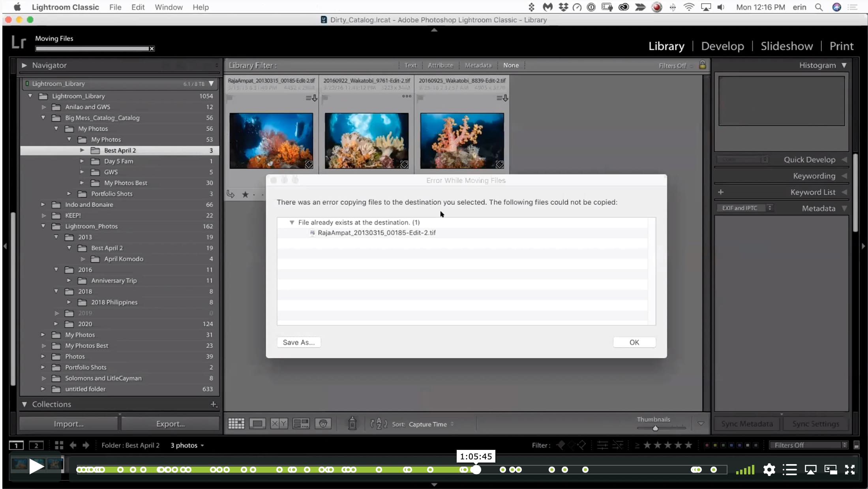
Task: Go back with filmstrip left arrow
Action: click(x=73, y=445)
